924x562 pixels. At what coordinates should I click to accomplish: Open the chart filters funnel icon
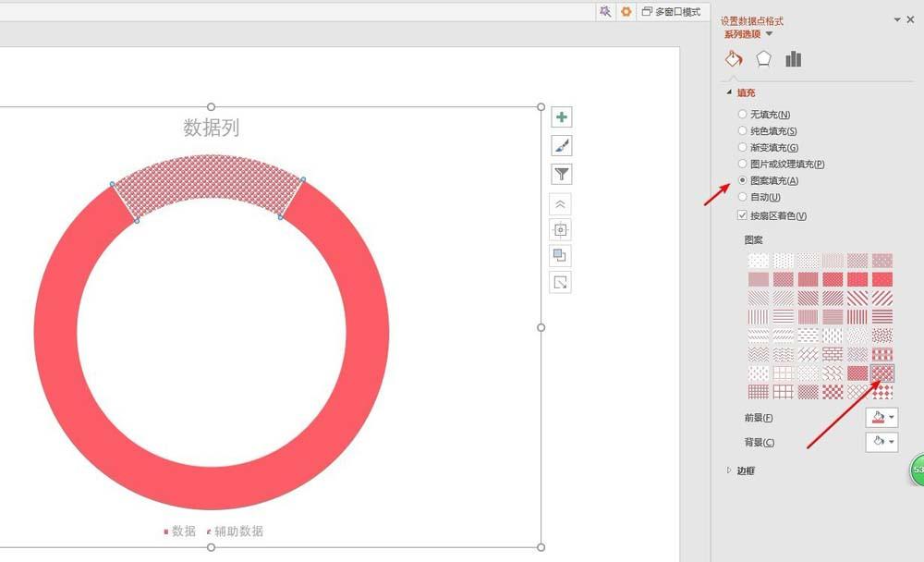561,174
